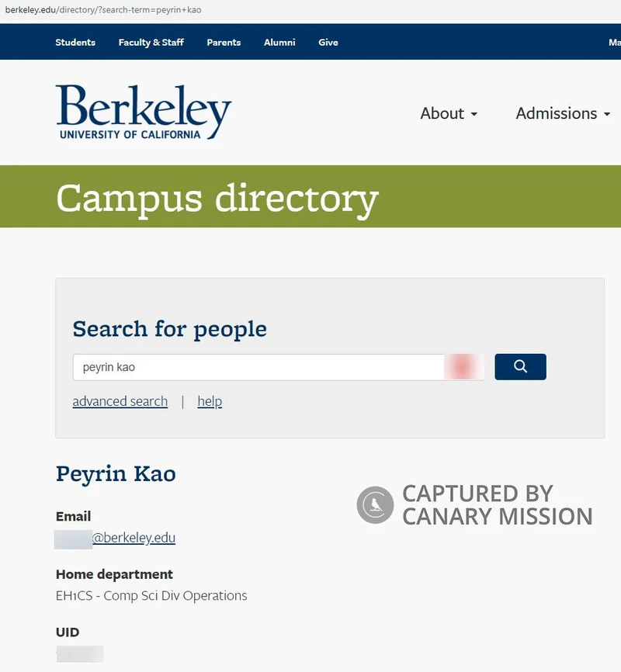The height and width of the screenshot is (672, 621).
Task: Select Students in the top navigation
Action: (x=75, y=43)
